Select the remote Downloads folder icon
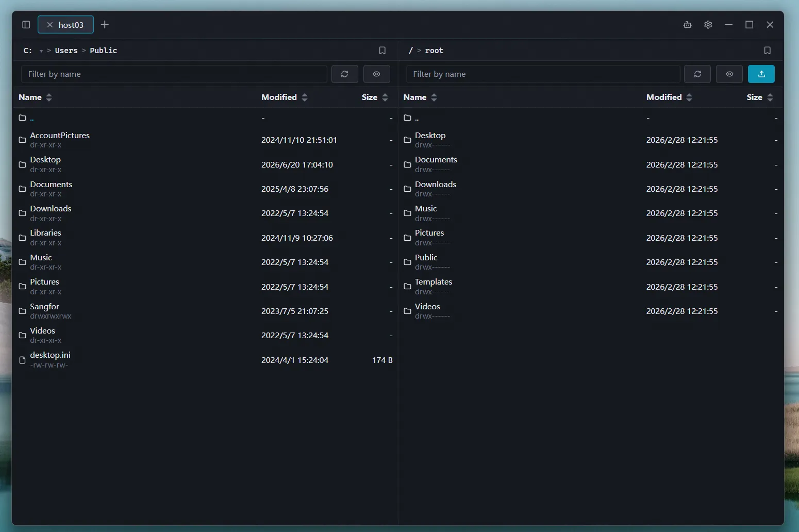This screenshot has width=799, height=532. pyautogui.click(x=407, y=189)
